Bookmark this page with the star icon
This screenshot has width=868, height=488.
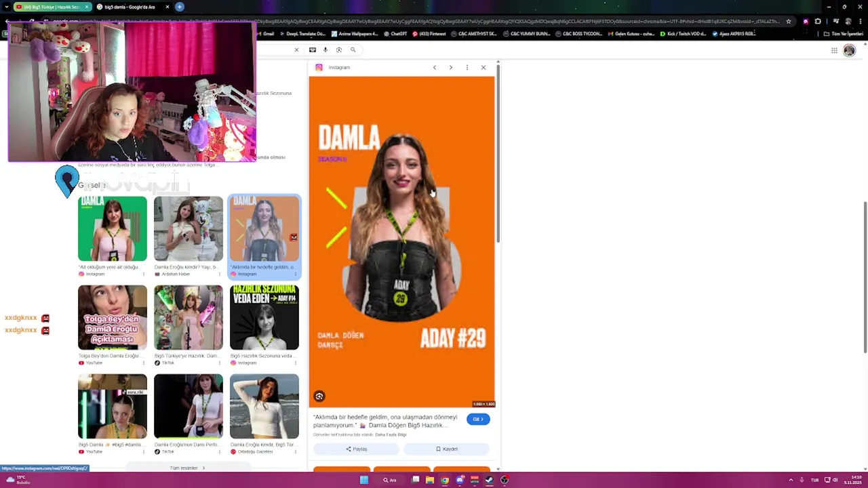tap(788, 21)
